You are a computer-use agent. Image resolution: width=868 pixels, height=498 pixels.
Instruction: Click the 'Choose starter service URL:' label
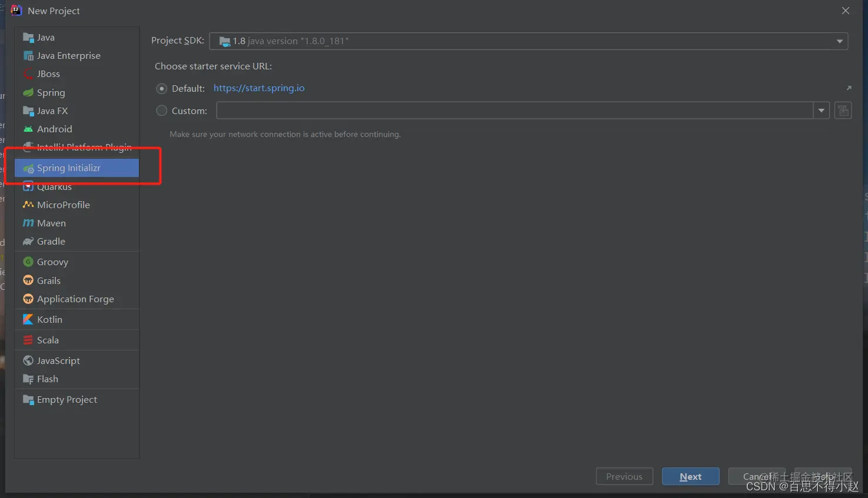(213, 66)
